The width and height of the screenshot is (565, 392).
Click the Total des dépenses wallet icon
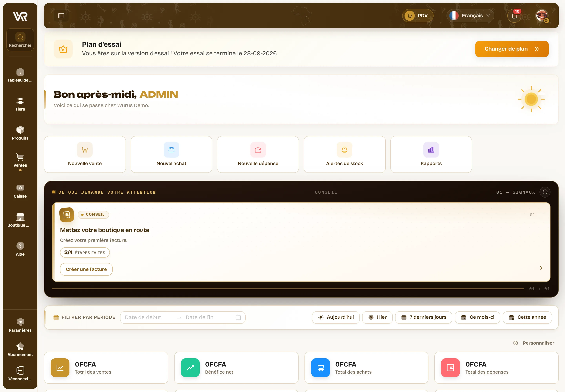pyautogui.click(x=450, y=368)
